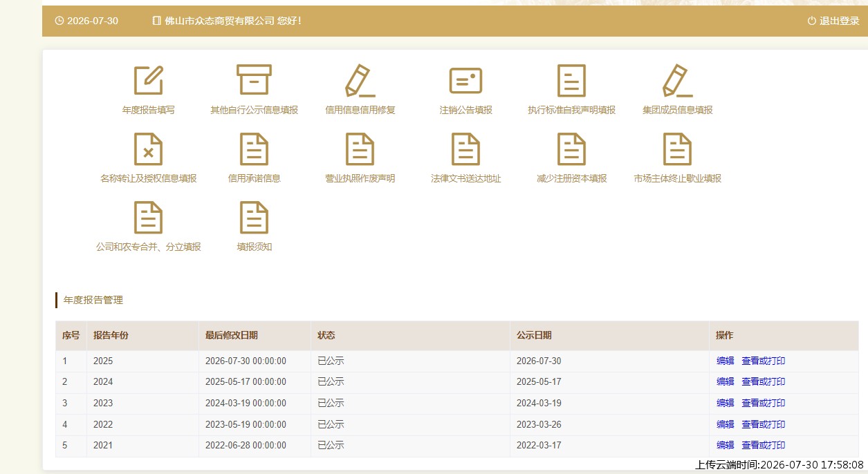Click 查看或打印 for the 2024 report
Image resolution: width=868 pixels, height=474 pixels.
point(763,381)
